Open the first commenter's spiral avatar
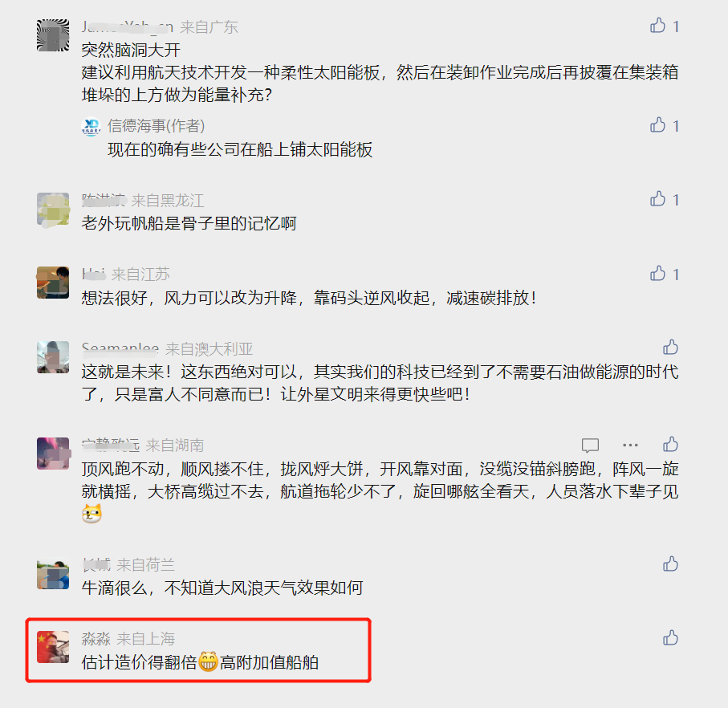 [x=53, y=35]
